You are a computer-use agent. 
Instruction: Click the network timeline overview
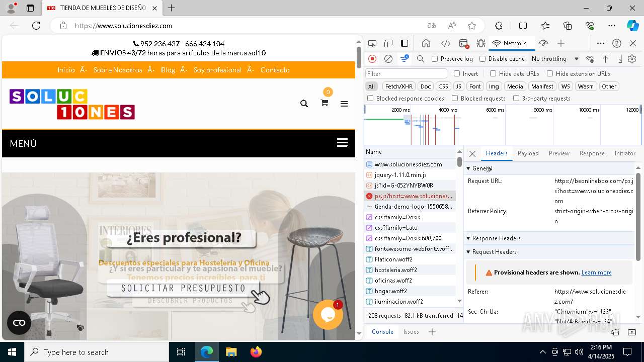502,125
